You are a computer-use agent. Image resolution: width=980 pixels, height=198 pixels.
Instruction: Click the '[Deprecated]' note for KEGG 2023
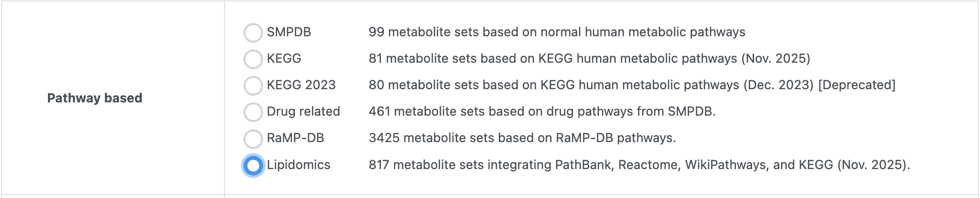tap(857, 85)
